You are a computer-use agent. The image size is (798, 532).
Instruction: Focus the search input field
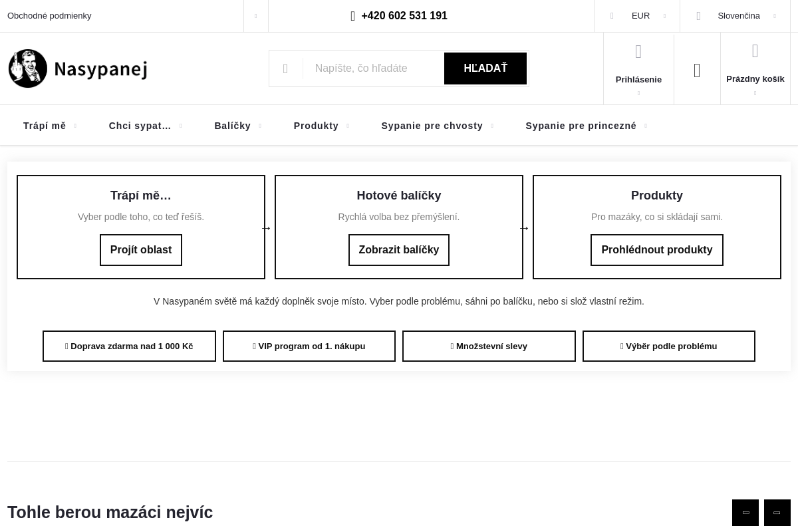click(x=373, y=68)
